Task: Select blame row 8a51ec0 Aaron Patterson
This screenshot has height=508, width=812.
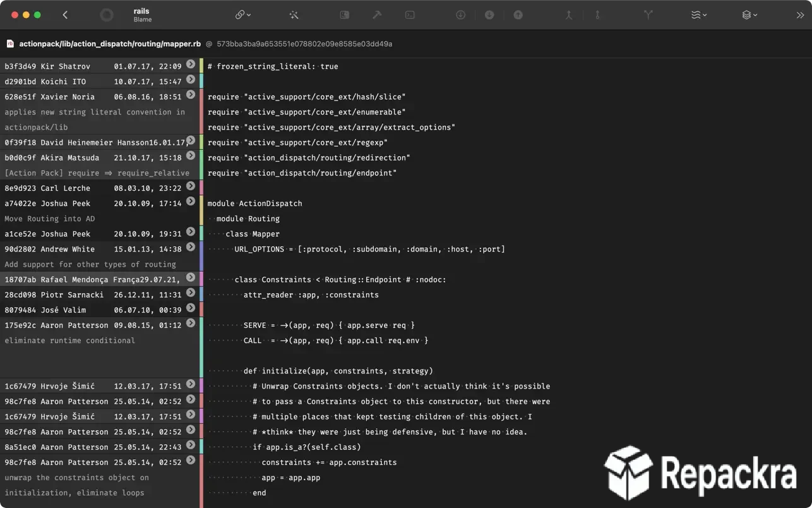Action: (x=100, y=447)
